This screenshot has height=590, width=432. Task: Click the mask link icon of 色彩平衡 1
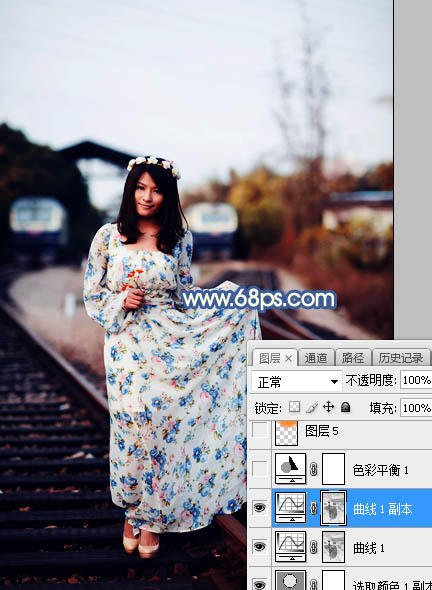313,469
